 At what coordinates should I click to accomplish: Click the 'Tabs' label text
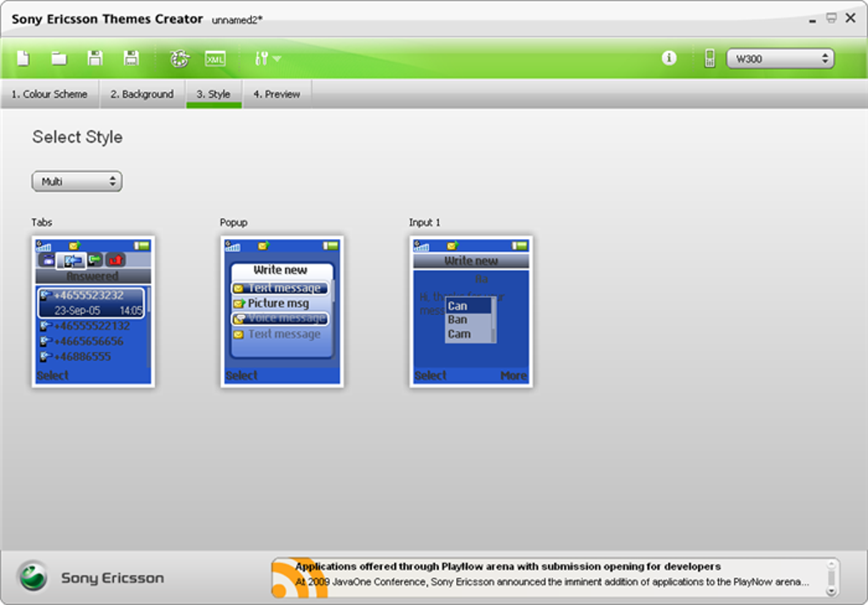pyautogui.click(x=42, y=223)
